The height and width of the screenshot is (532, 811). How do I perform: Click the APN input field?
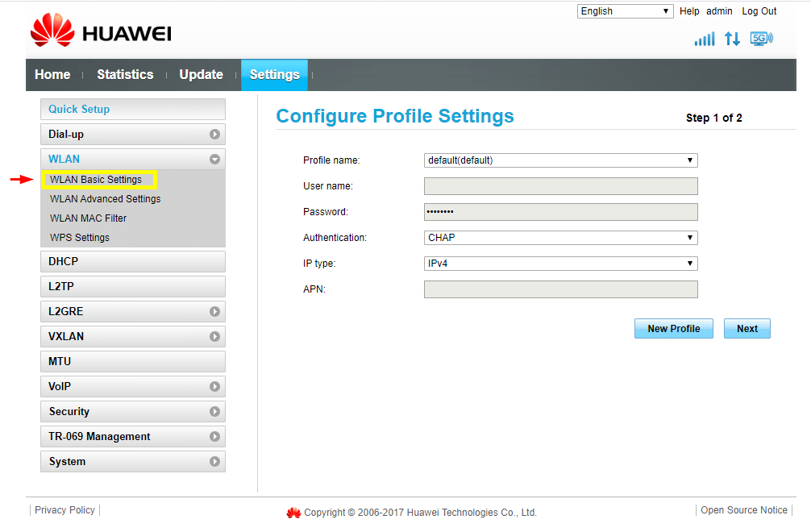click(560, 289)
